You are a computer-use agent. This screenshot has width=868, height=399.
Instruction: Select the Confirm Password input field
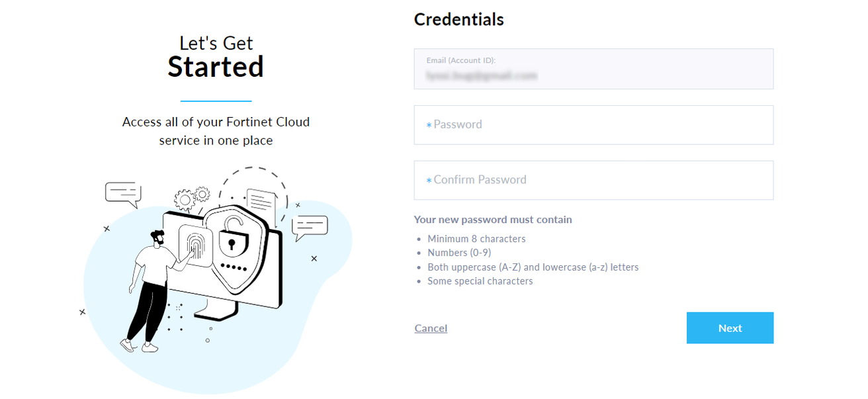tap(593, 179)
